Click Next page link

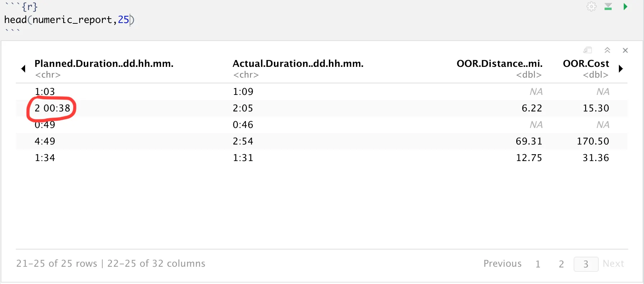(613, 264)
